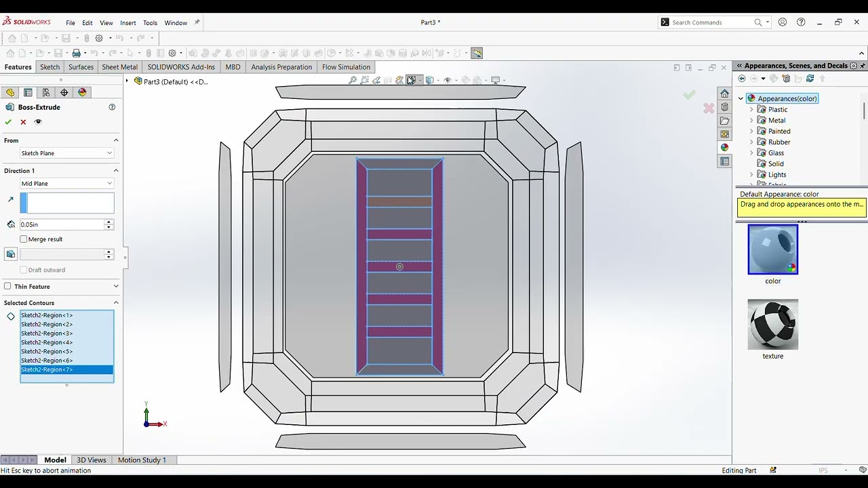Select Sketch2-Region<5> in contours list
This screenshot has width=868, height=488.
47,351
